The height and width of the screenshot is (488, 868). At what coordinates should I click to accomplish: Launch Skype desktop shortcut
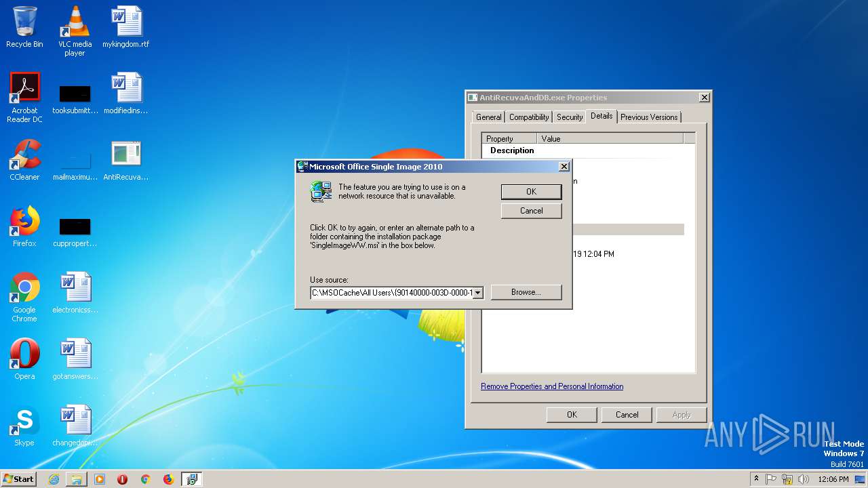pos(24,426)
